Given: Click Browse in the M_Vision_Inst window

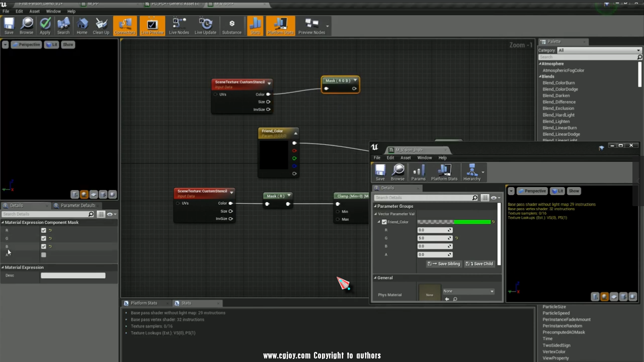Looking at the screenshot, I should 397,172.
